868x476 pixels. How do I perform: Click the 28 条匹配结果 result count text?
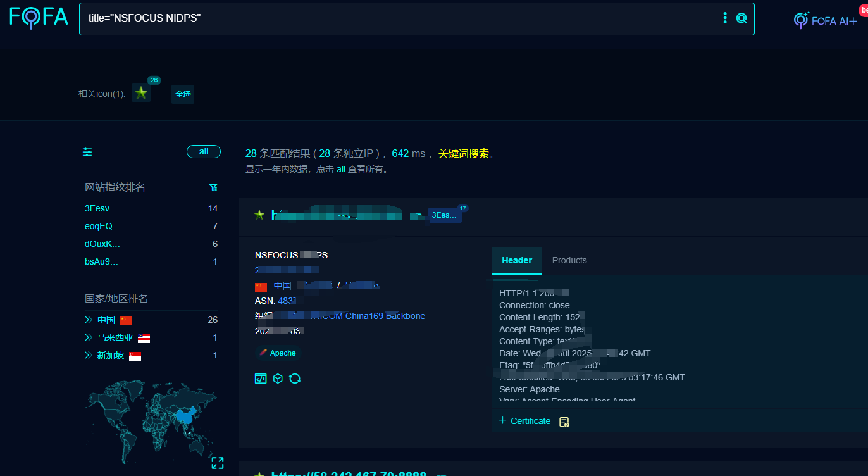point(278,153)
